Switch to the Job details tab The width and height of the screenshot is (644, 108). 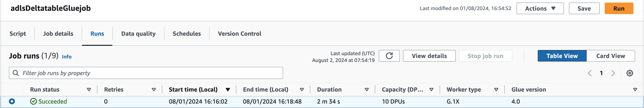click(58, 34)
